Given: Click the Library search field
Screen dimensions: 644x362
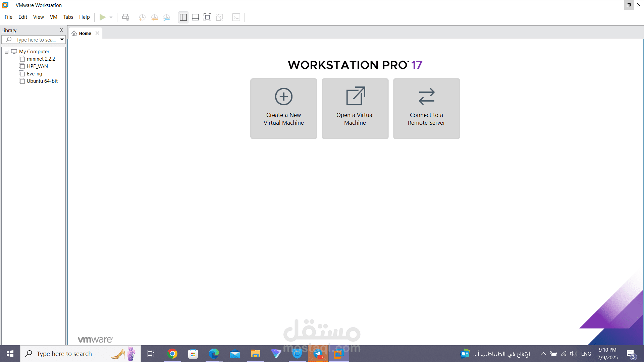Looking at the screenshot, I should coord(33,40).
